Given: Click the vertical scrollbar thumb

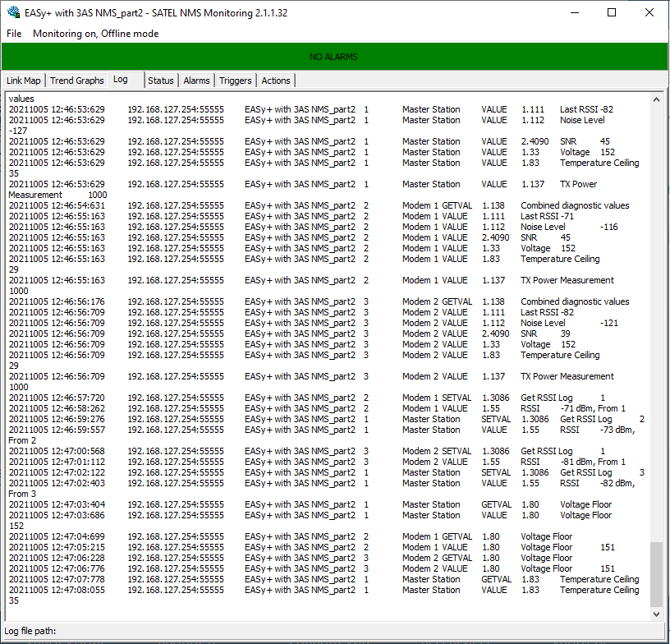Looking at the screenshot, I should click(655, 573).
